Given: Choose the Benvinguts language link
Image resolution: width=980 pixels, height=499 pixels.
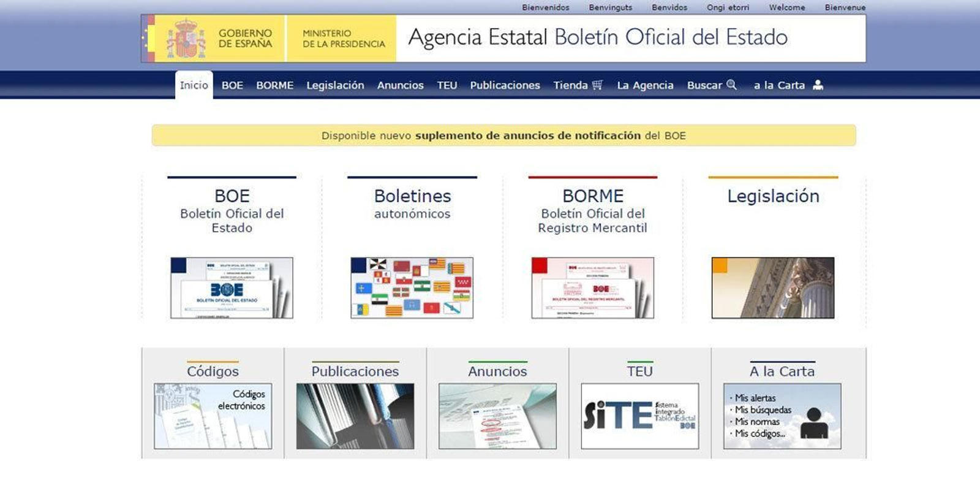Looking at the screenshot, I should [611, 7].
